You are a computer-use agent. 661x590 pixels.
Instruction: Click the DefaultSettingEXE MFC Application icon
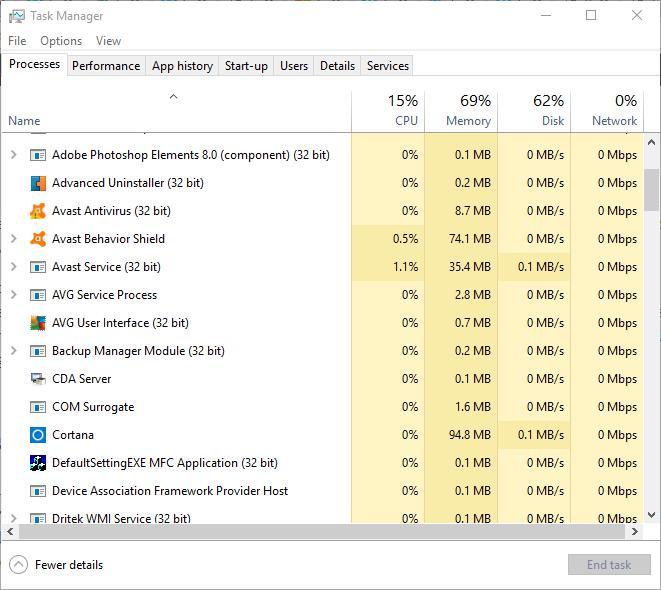coord(38,463)
